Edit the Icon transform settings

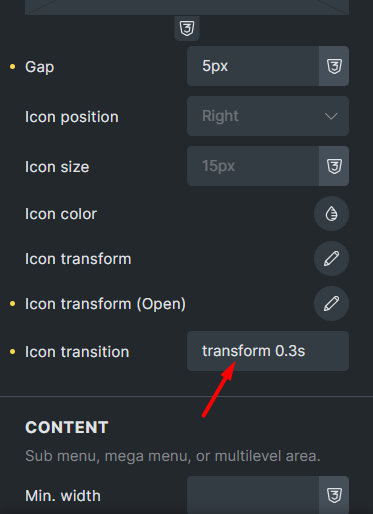(331, 259)
